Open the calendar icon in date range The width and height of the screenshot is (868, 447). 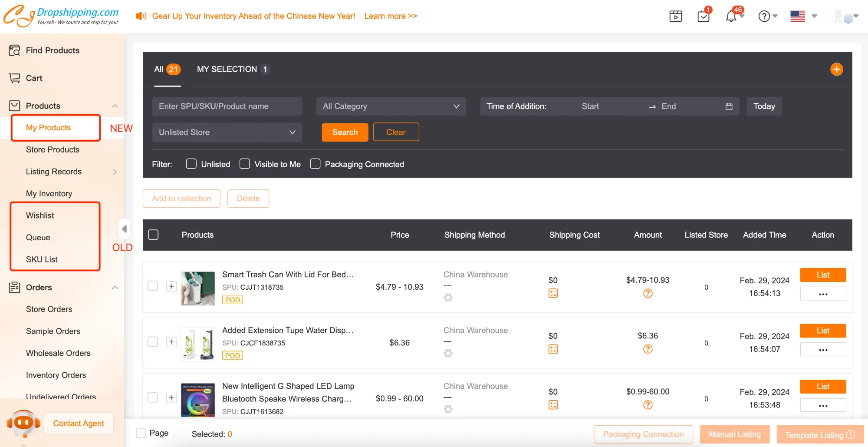[x=729, y=106]
